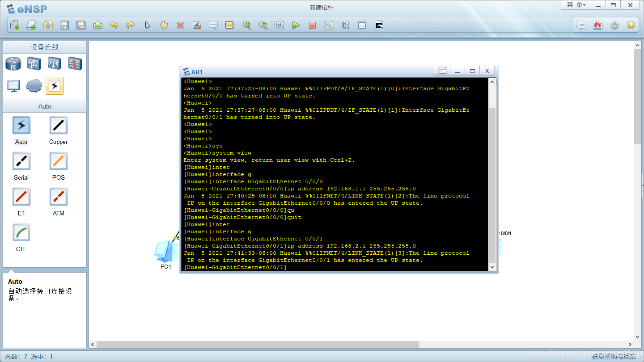This screenshot has height=362, width=644.
Task: Undo last action with toolbar arrow
Action: point(114,25)
